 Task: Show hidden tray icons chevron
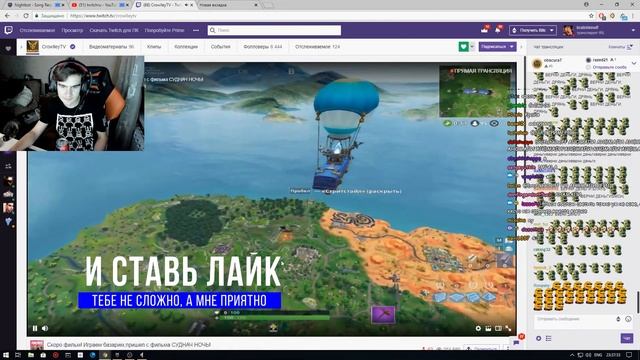[x=572, y=355]
